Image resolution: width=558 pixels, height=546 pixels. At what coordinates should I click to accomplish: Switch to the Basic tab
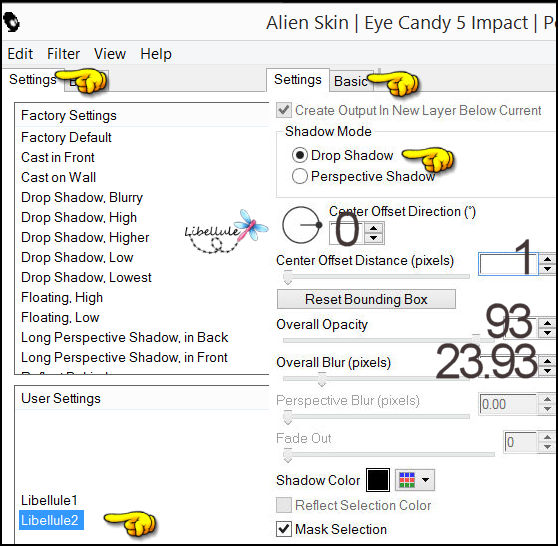351,81
